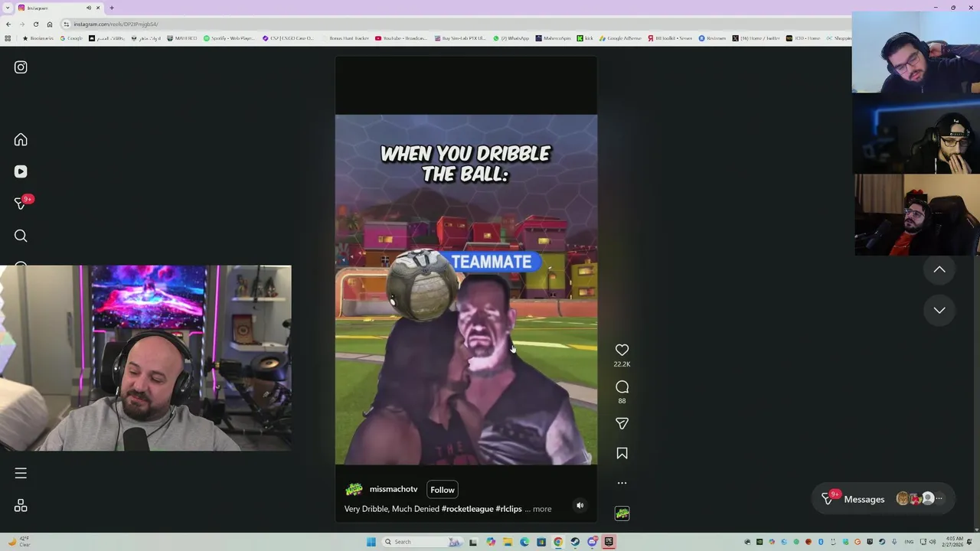The height and width of the screenshot is (551, 980).
Task: Open the Reels icon in the sidebar
Action: (21, 172)
